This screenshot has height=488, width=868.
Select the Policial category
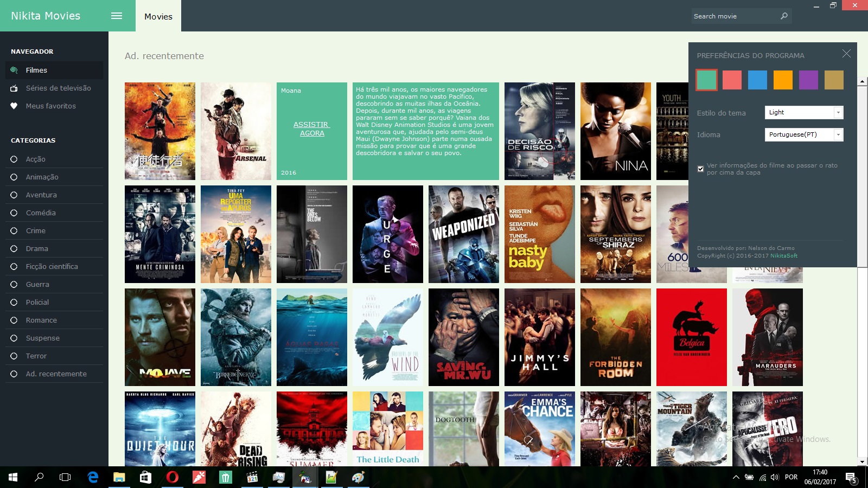[54, 302]
